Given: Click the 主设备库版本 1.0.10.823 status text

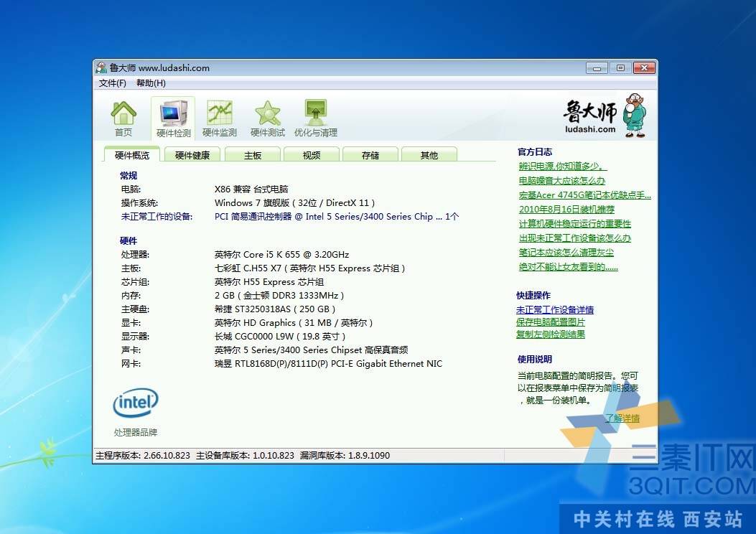Looking at the screenshot, I should (245, 456).
